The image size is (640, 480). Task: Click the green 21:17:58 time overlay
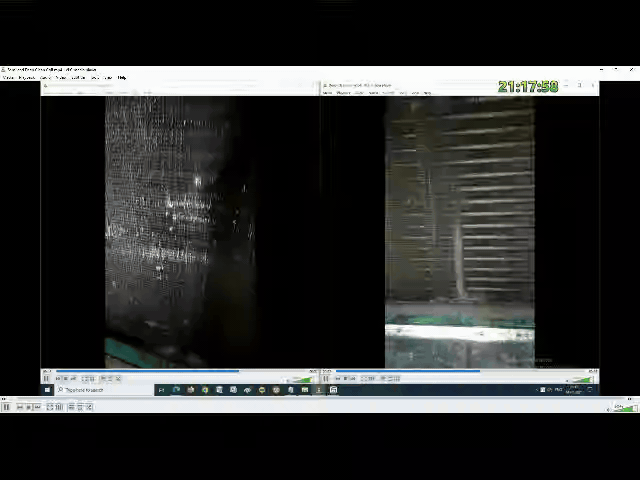click(528, 87)
